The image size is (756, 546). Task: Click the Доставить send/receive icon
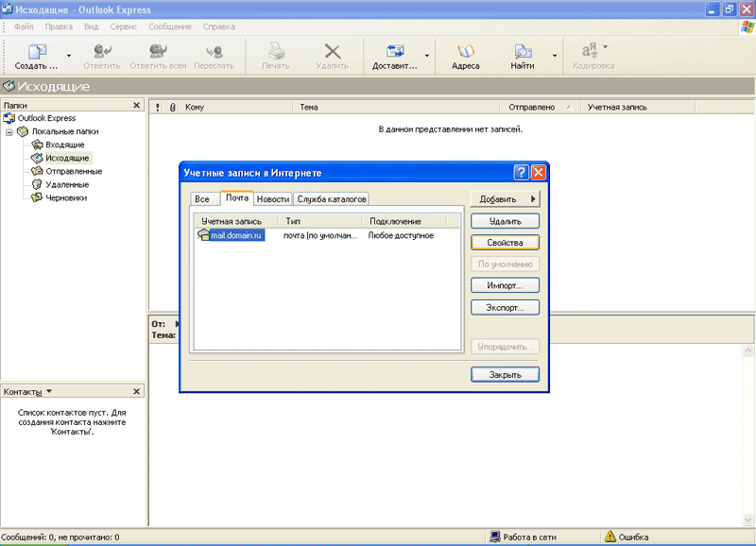coord(395,51)
